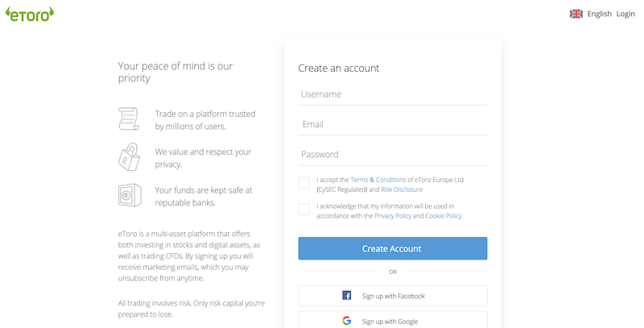Image resolution: width=644 pixels, height=328 pixels.
Task: Focus the Password input field
Action: 393,155
